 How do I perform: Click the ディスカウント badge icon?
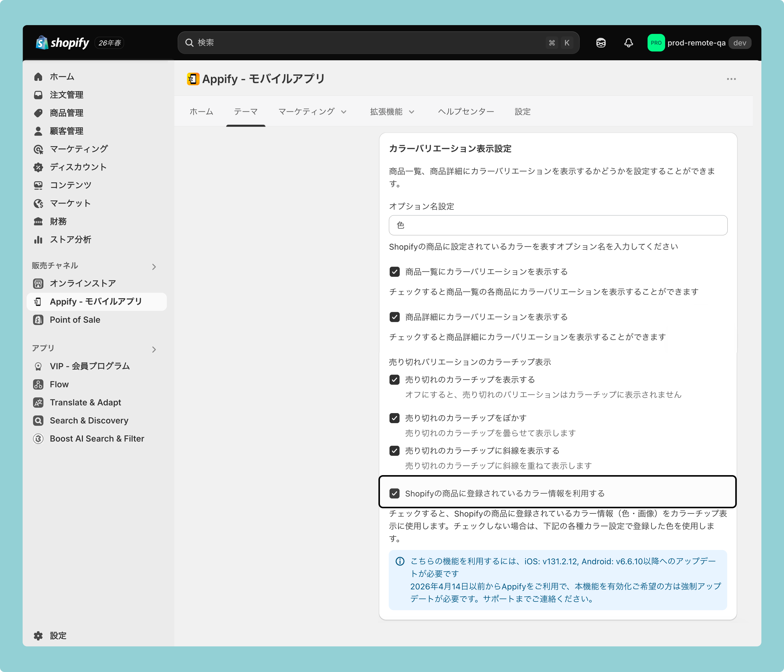pyautogui.click(x=38, y=167)
